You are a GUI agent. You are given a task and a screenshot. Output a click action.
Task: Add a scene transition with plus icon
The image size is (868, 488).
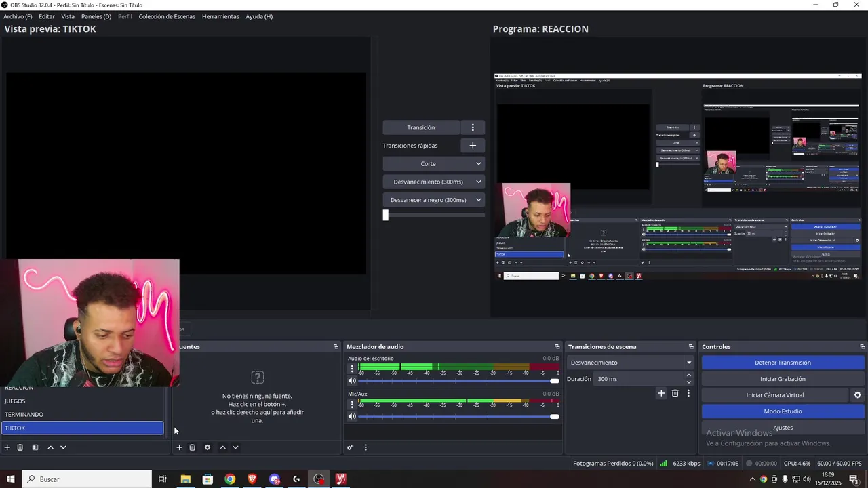[x=661, y=393]
